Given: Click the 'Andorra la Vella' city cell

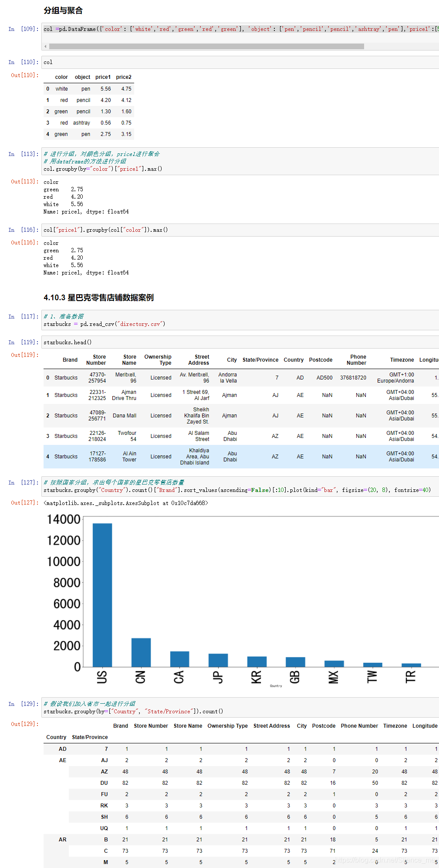Looking at the screenshot, I should tap(228, 378).
